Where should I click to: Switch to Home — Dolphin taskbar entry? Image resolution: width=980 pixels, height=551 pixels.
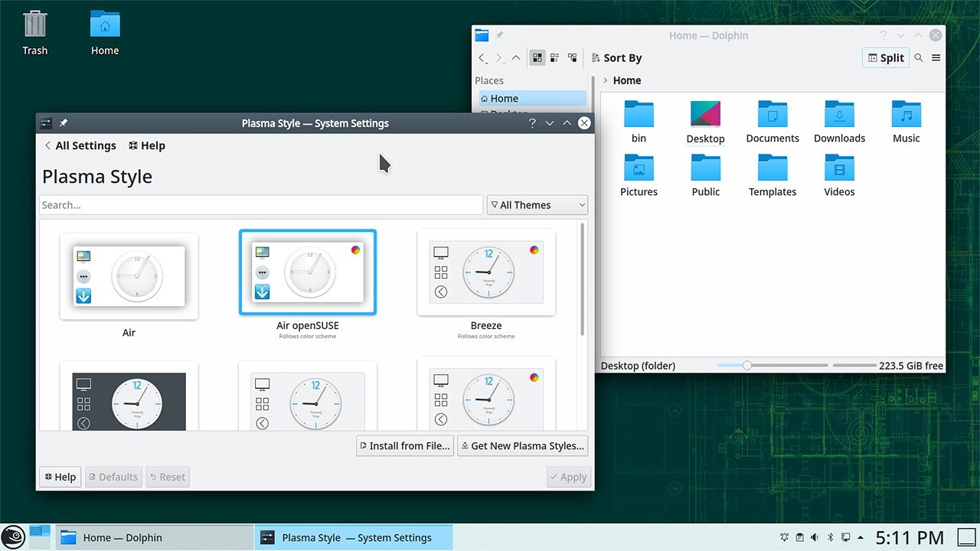pos(153,537)
